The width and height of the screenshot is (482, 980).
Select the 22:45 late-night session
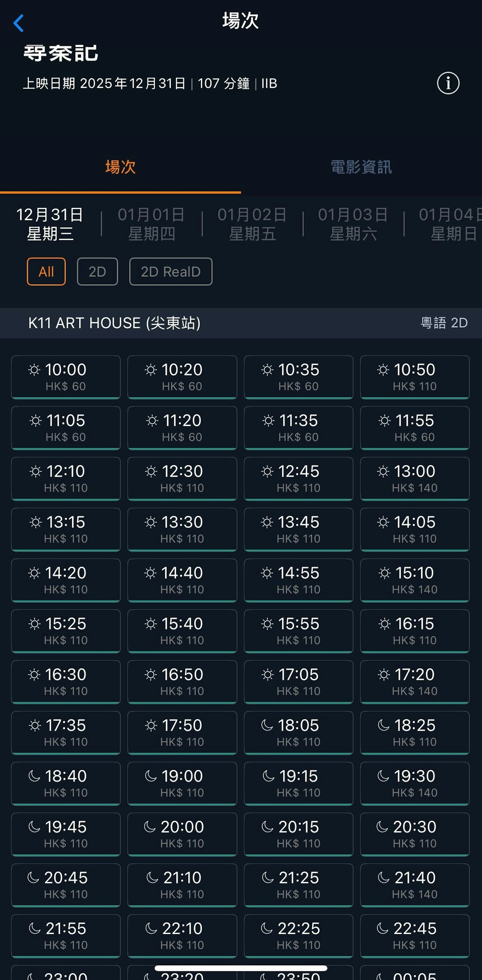pyautogui.click(x=415, y=935)
